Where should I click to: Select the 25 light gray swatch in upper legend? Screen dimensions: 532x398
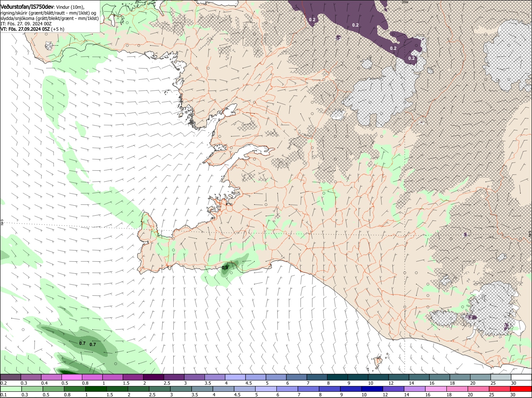pyautogui.click(x=501, y=377)
